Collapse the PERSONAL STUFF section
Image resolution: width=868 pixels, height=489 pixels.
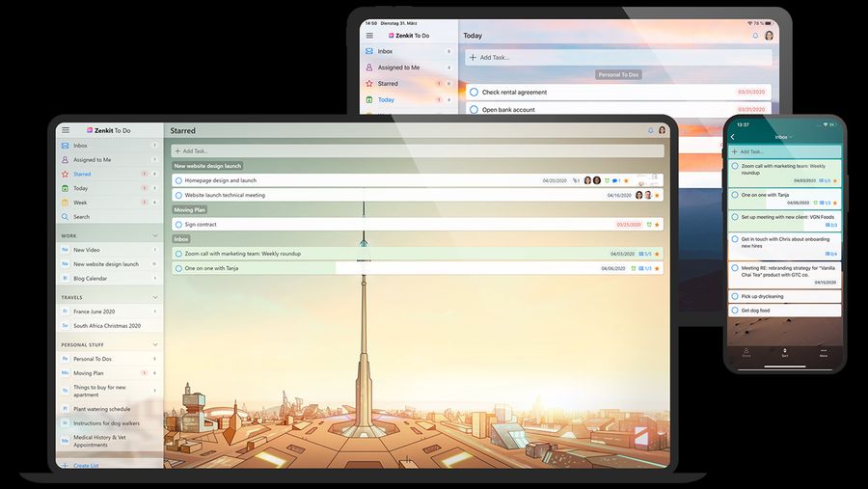tap(155, 344)
